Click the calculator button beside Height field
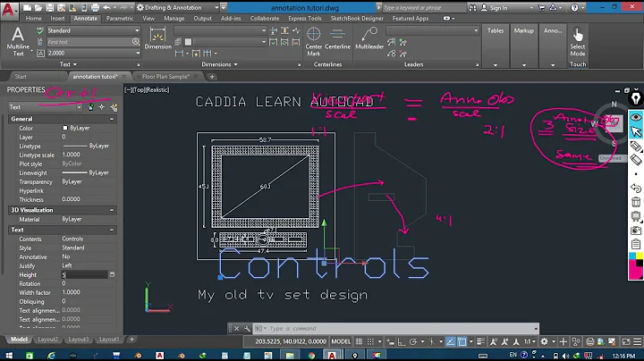 (112, 274)
